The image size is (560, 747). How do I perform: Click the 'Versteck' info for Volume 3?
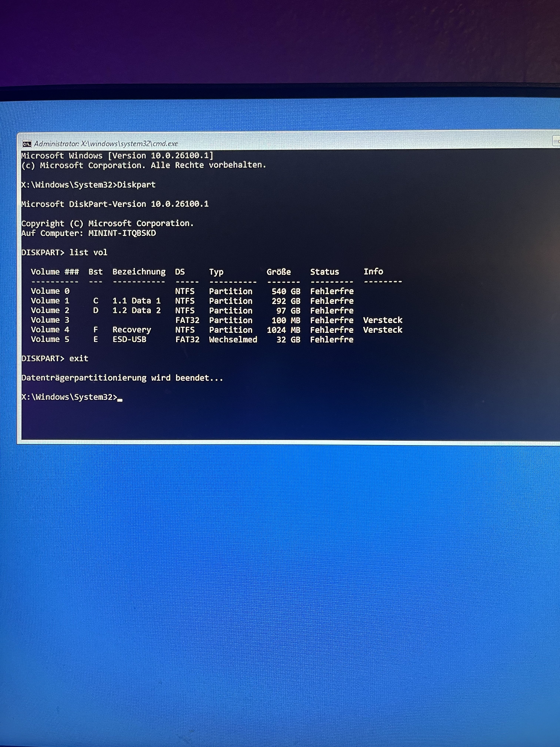(x=382, y=320)
